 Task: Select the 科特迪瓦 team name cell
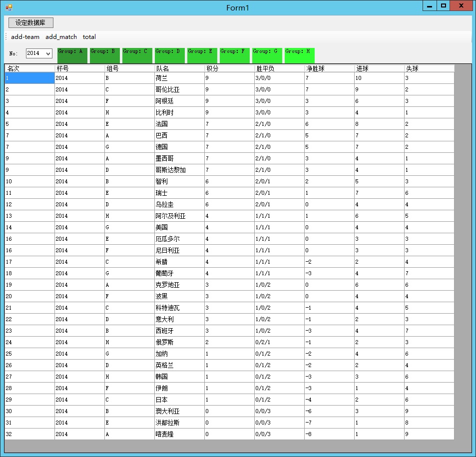pos(179,308)
